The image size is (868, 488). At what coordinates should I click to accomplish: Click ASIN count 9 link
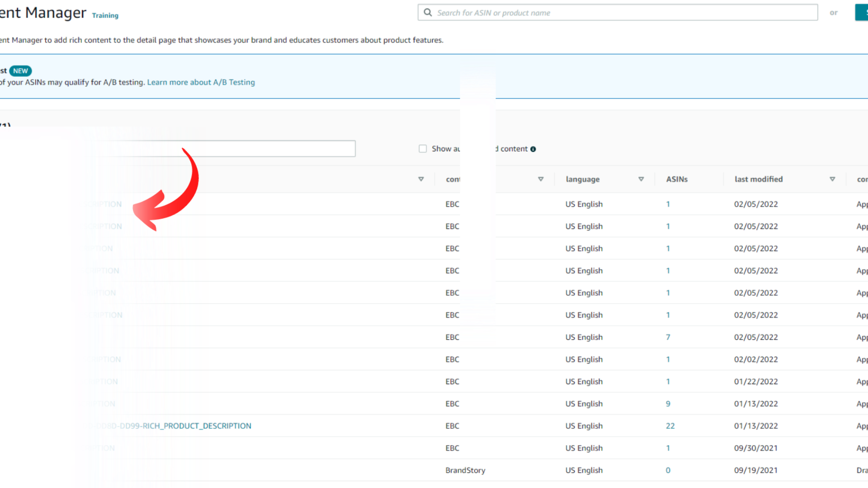click(x=668, y=404)
